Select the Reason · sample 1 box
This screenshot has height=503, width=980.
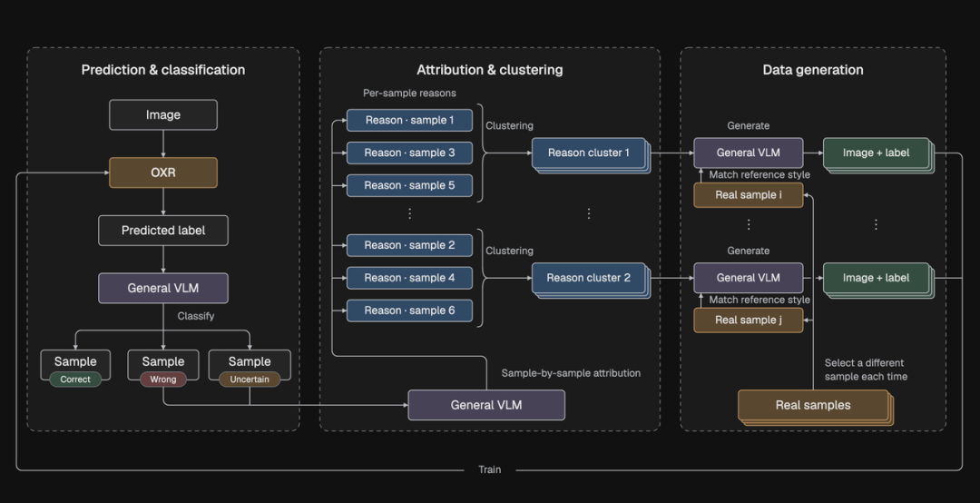click(x=409, y=120)
